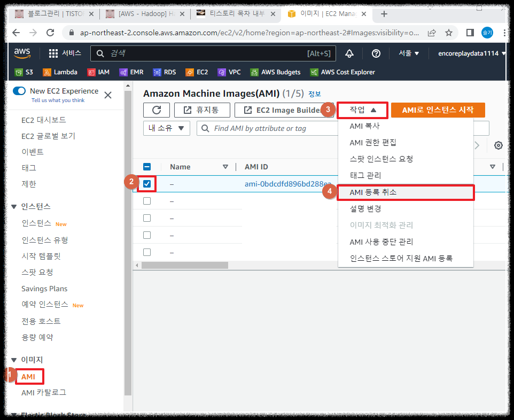
Task: Refresh the AMI list with the reload button
Action: point(157,110)
